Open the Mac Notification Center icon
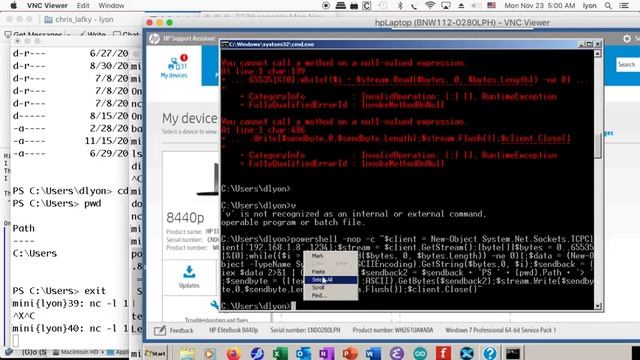Image resolution: width=640 pixels, height=360 pixels. pos(624,6)
